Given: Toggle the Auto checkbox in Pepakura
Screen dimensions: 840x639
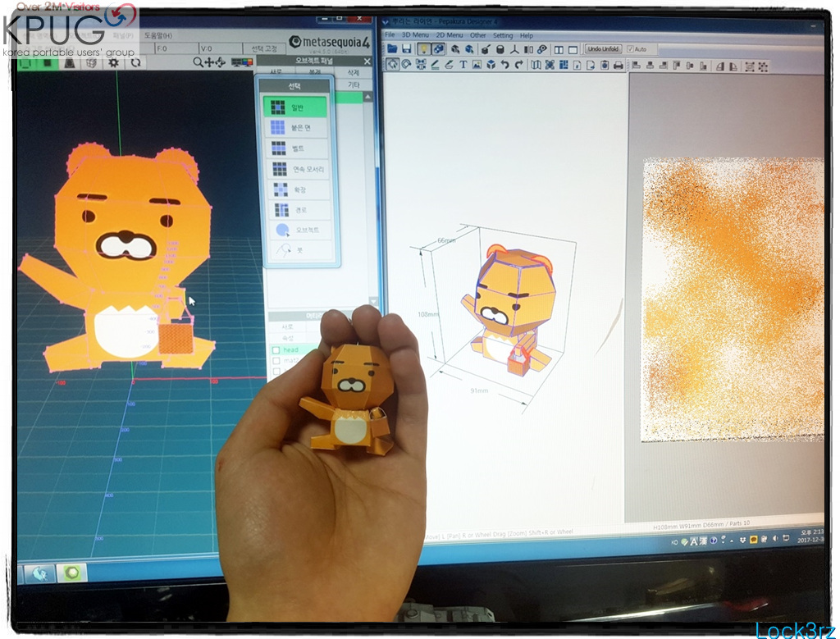Looking at the screenshot, I should [x=631, y=48].
